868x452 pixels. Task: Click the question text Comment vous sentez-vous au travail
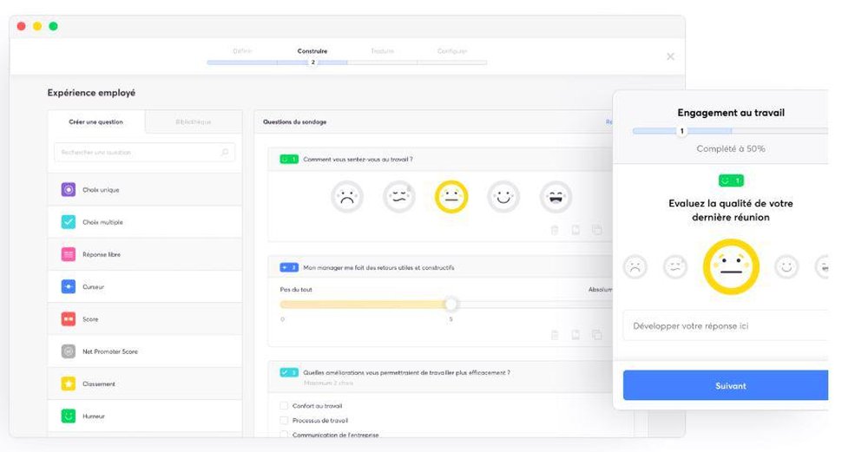coord(358,160)
